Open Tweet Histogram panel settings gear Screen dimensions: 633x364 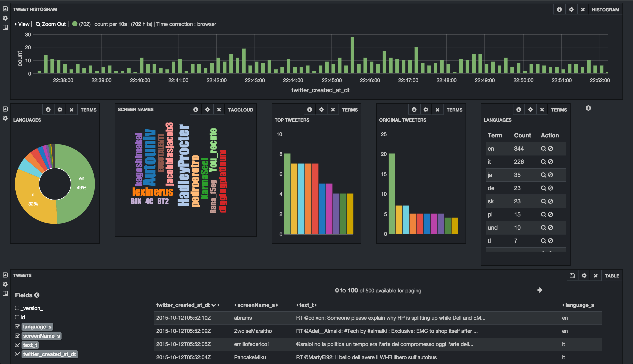click(x=571, y=9)
